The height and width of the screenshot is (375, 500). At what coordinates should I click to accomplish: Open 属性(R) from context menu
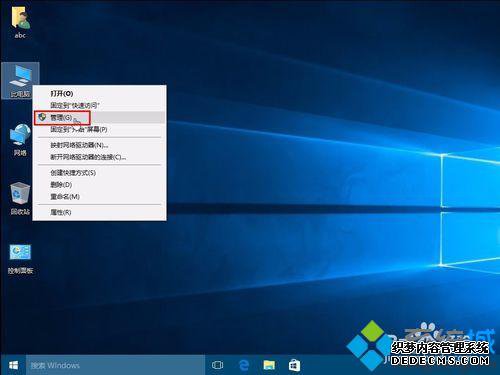99,212
